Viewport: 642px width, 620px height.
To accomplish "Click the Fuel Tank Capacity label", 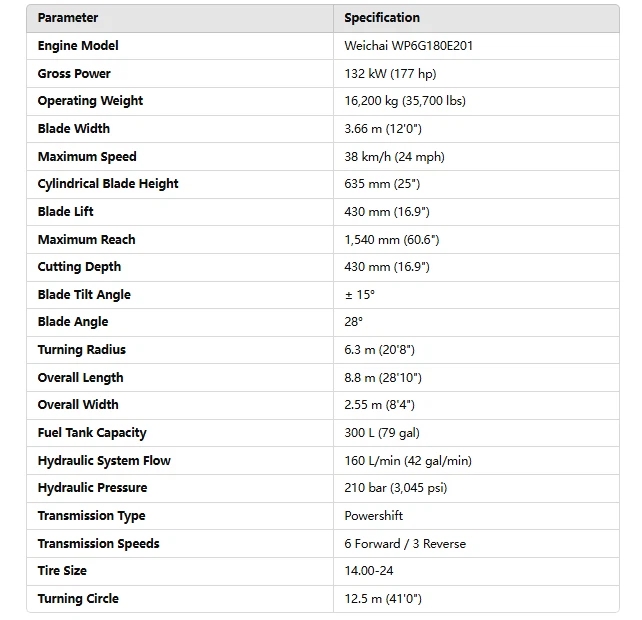I will (x=92, y=433).
